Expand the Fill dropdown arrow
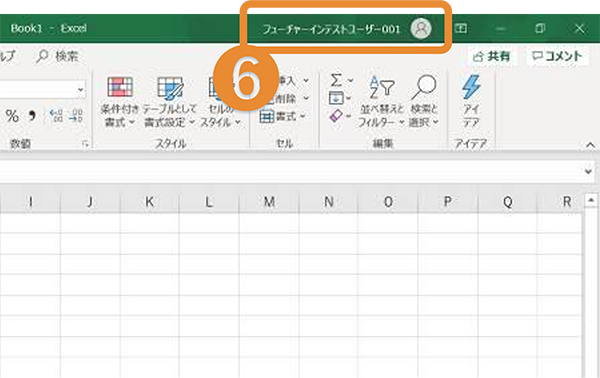Image resolution: width=600 pixels, height=378 pixels. pos(348,98)
